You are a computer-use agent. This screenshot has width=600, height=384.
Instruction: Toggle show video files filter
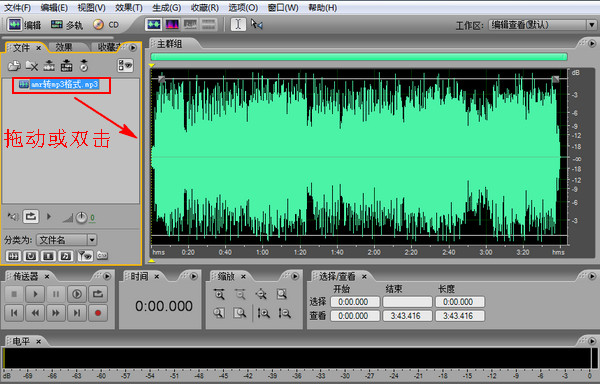(48, 256)
